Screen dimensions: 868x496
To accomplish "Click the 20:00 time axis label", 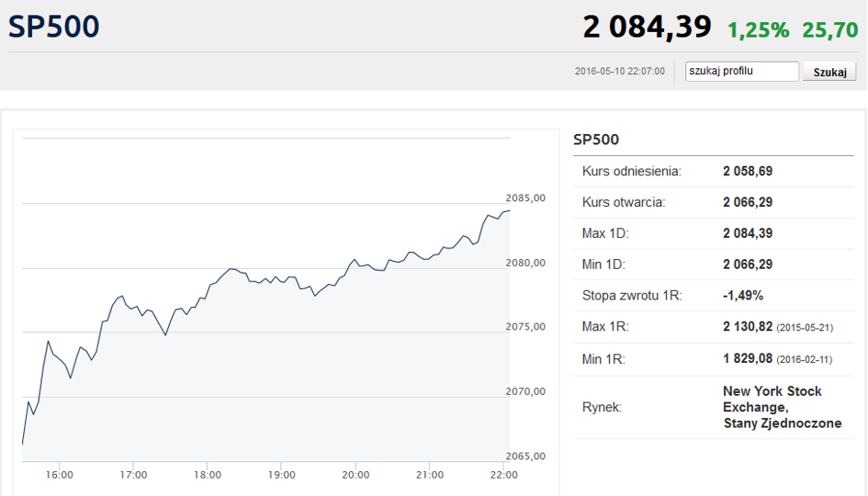I will click(355, 475).
